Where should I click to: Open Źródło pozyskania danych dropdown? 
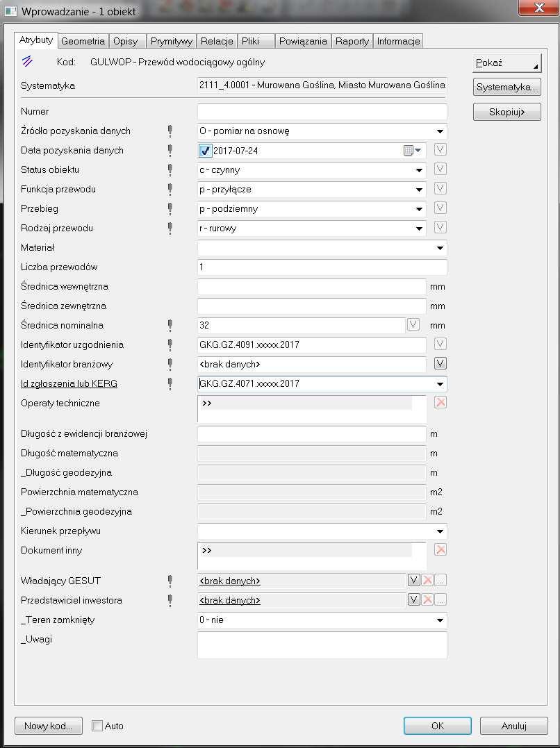coord(440,131)
